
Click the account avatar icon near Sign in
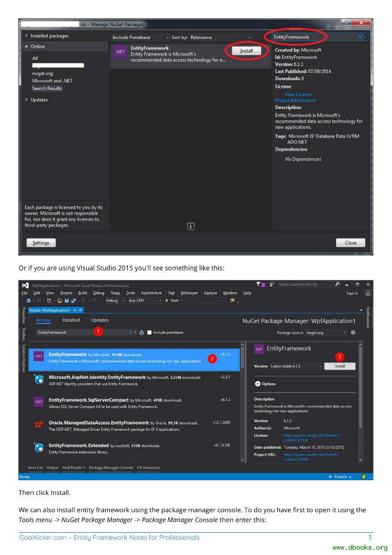[x=368, y=293]
